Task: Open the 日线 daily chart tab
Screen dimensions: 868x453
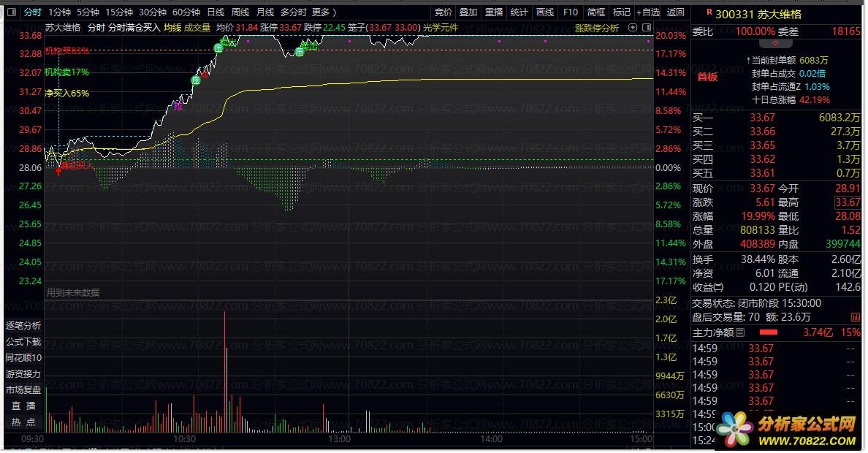Action: tap(216, 12)
